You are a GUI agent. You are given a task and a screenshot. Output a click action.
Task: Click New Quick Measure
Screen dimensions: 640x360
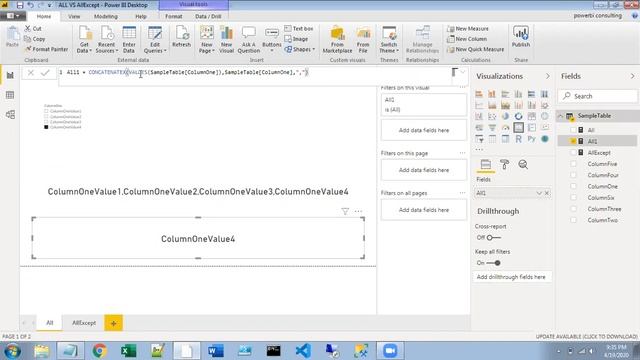[476, 49]
